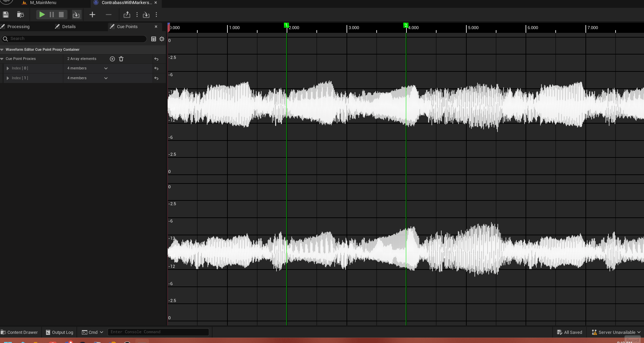
Task: Switch to the Details tab
Action: point(69,27)
